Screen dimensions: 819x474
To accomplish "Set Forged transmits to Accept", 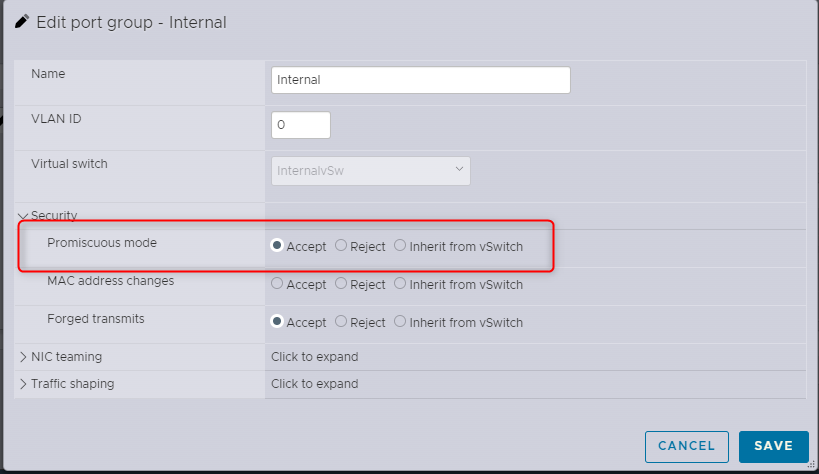I will pos(277,322).
